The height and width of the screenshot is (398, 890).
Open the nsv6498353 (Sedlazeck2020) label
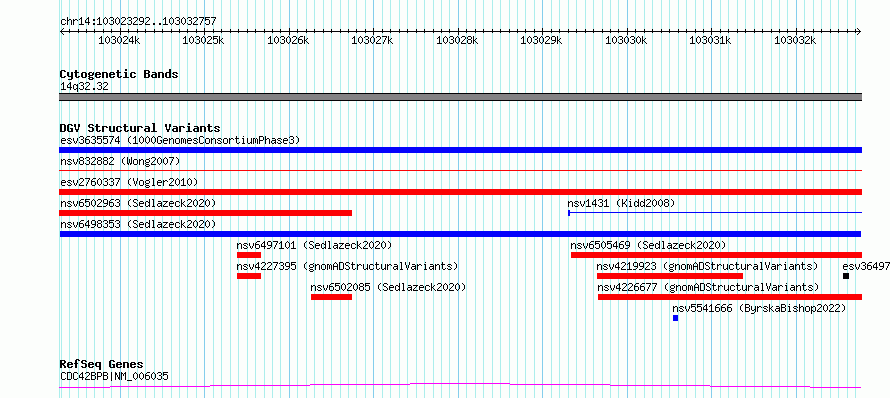point(138,224)
